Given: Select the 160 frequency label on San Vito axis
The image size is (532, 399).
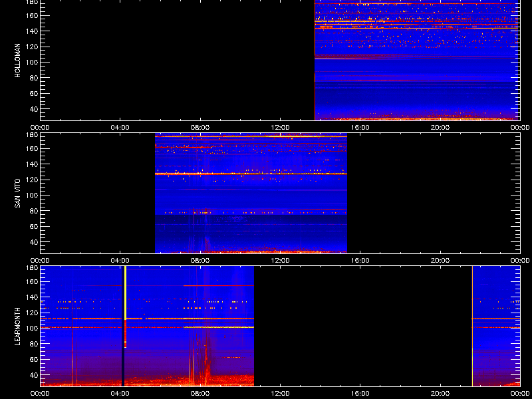Looking at the screenshot, I should tap(32, 148).
